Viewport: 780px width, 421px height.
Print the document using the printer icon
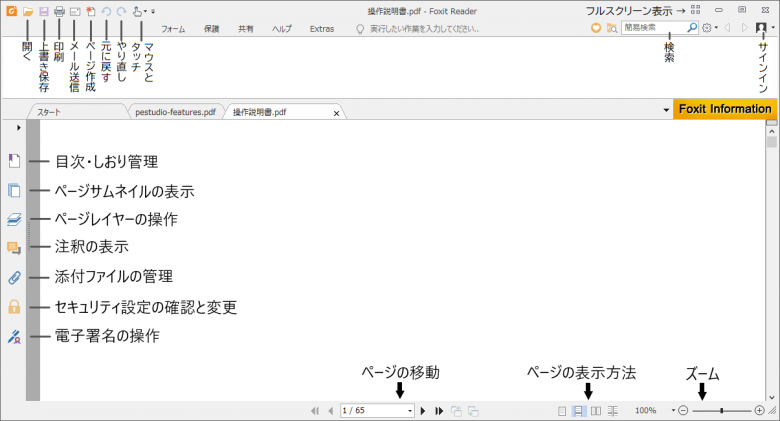tap(59, 11)
